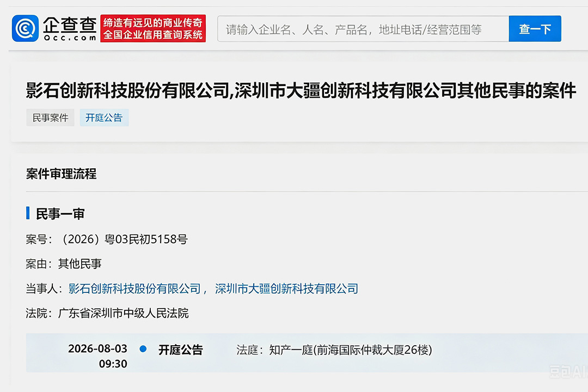Select the 民事案件 tag
588x392 pixels.
point(50,118)
